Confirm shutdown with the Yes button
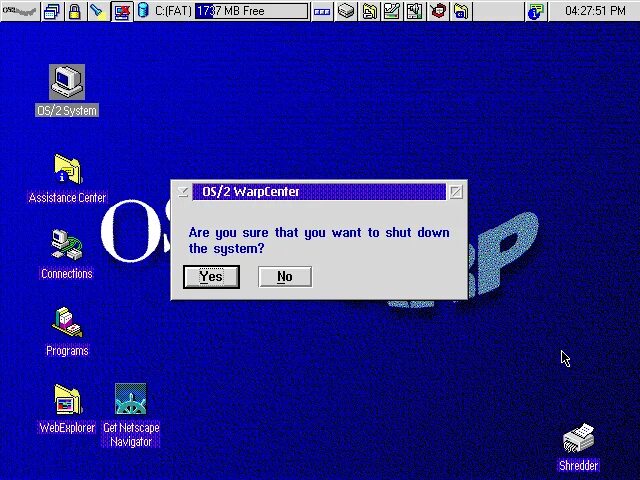Image resolution: width=640 pixels, height=480 pixels. pos(211,277)
